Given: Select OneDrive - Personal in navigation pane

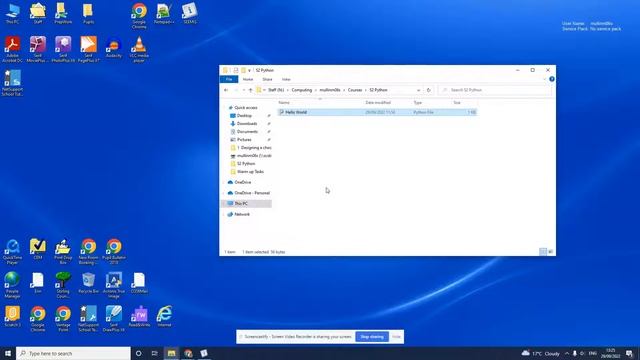Looking at the screenshot, I should pyautogui.click(x=252, y=193).
